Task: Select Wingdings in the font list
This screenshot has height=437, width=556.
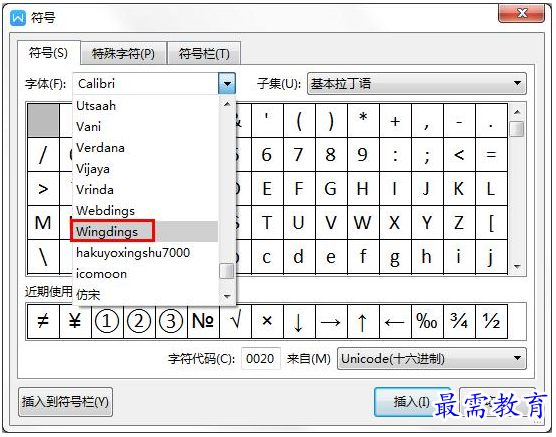Action: tap(145, 231)
